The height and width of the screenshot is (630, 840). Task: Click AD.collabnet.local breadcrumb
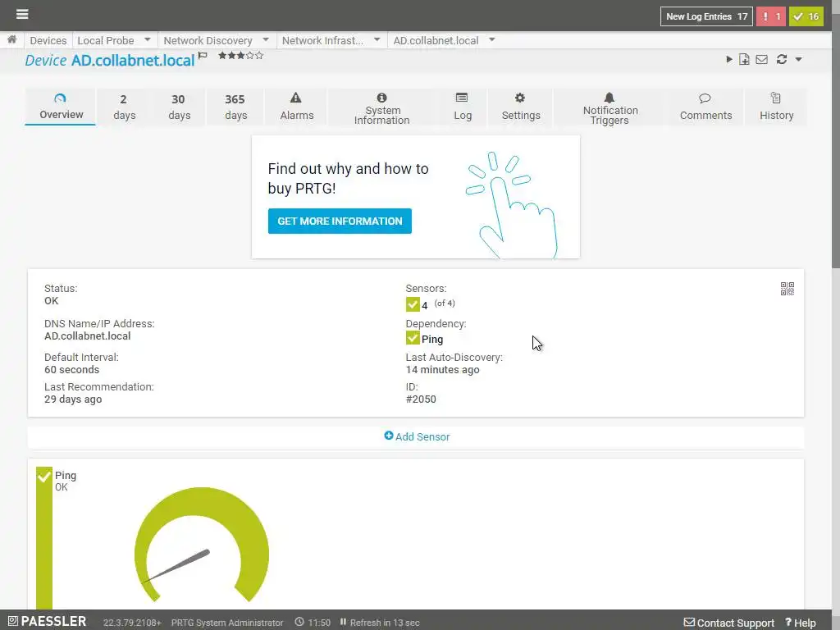point(436,40)
